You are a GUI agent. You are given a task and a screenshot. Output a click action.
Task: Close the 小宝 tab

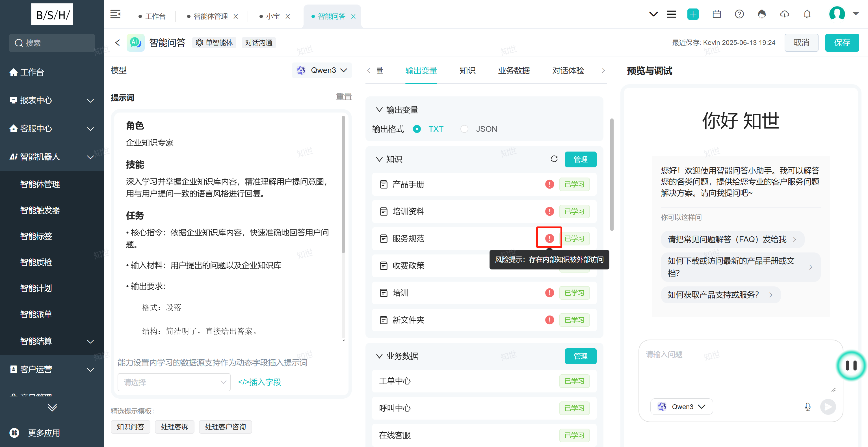tap(287, 16)
